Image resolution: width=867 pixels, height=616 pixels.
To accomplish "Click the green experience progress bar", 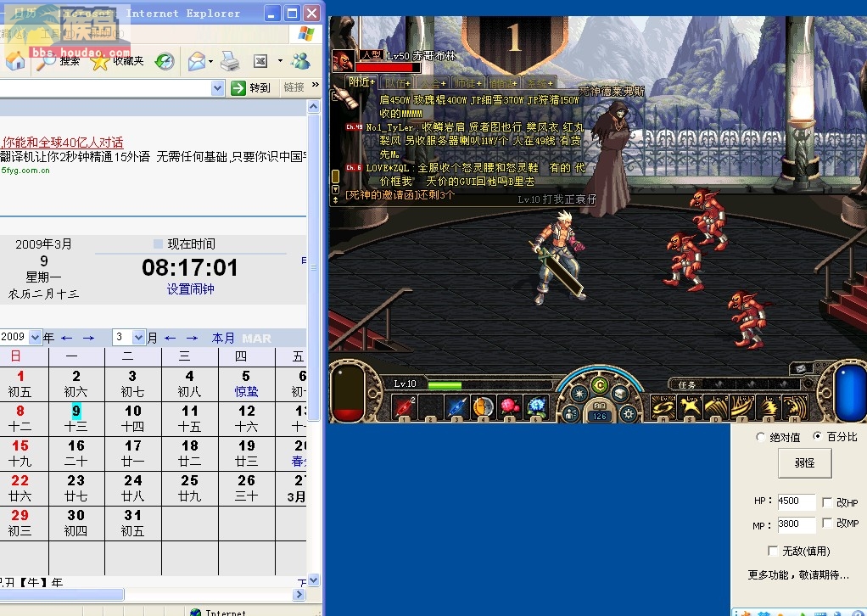I will coord(445,385).
